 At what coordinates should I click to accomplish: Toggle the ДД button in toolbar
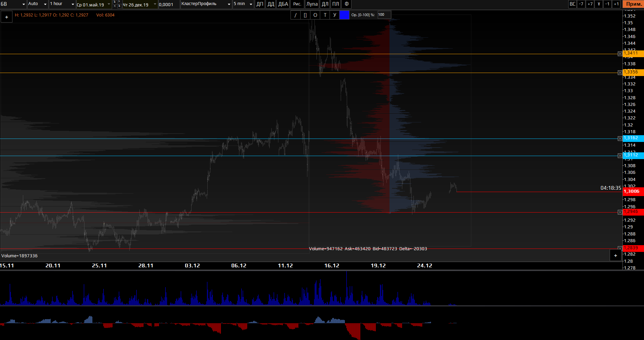coord(271,4)
